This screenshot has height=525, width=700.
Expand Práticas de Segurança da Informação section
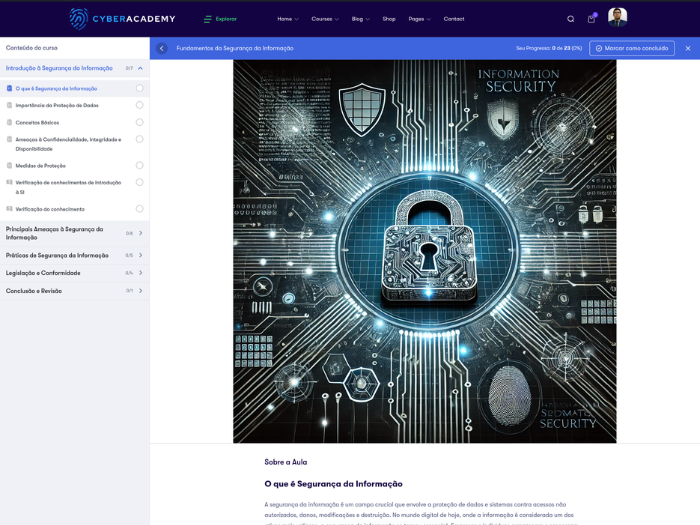[x=140, y=255]
